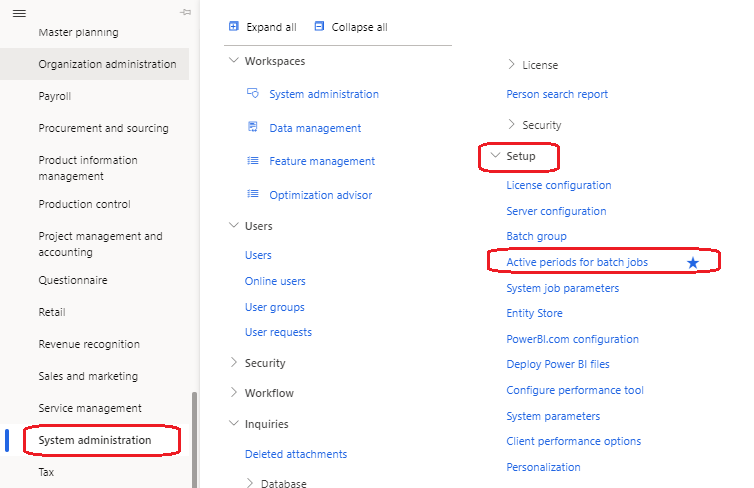
Task: Open the Data management workspace icon
Action: [x=253, y=128]
